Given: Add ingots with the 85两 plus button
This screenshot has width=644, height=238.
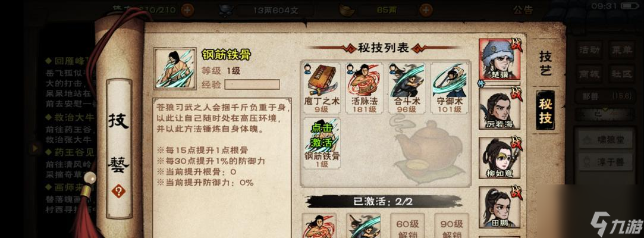Looking at the screenshot, I should pos(427,10).
